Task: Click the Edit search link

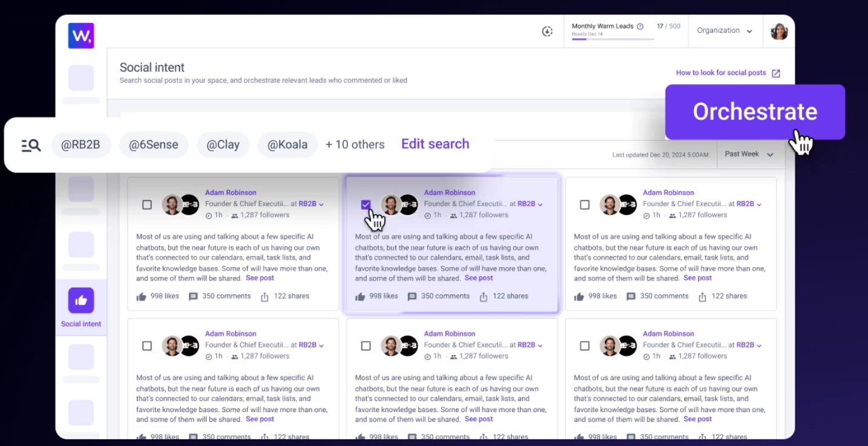Action: (435, 144)
